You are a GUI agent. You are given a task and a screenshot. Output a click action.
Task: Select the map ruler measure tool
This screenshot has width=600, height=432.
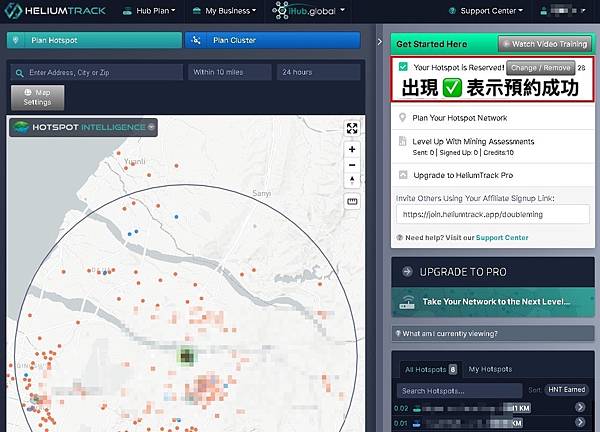pos(352,201)
